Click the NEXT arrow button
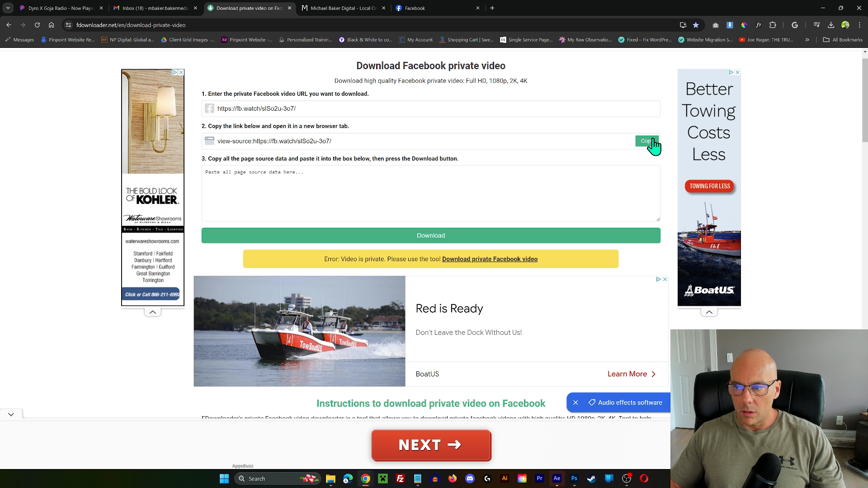 (x=432, y=445)
